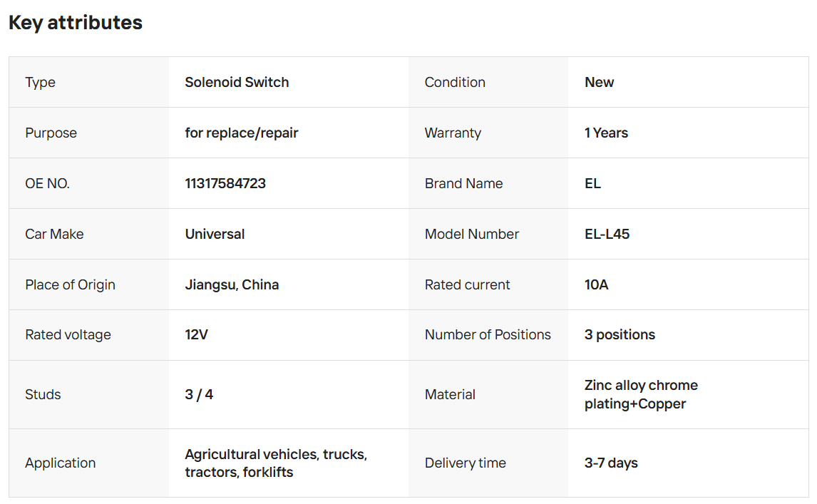Click the Jiangsu, China origin value
This screenshot has height=504, width=817.
click(x=232, y=284)
